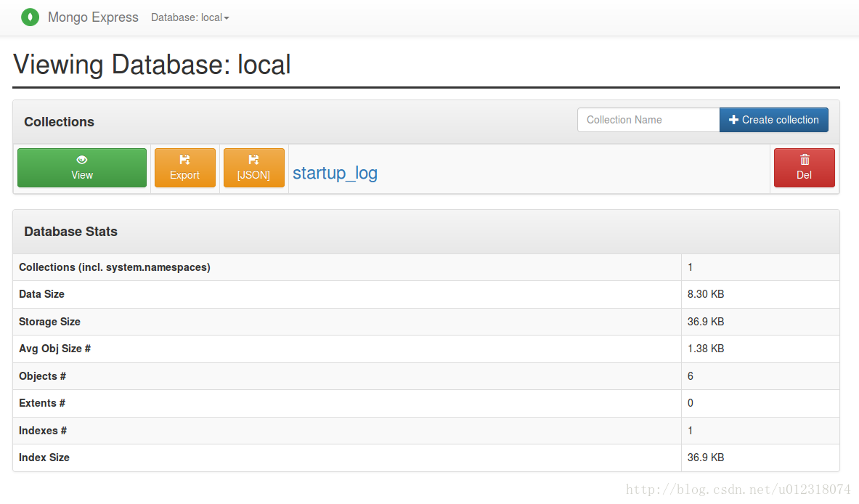Viewport: 859px width, 504px height.
Task: Click the Avg Obj Size value 1.38 KB
Action: point(706,349)
